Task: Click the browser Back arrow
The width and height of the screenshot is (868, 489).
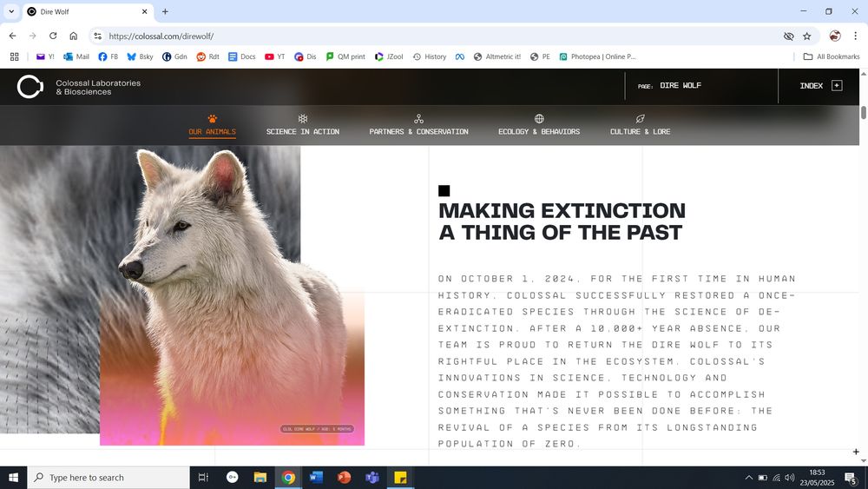Action: pos(12,36)
